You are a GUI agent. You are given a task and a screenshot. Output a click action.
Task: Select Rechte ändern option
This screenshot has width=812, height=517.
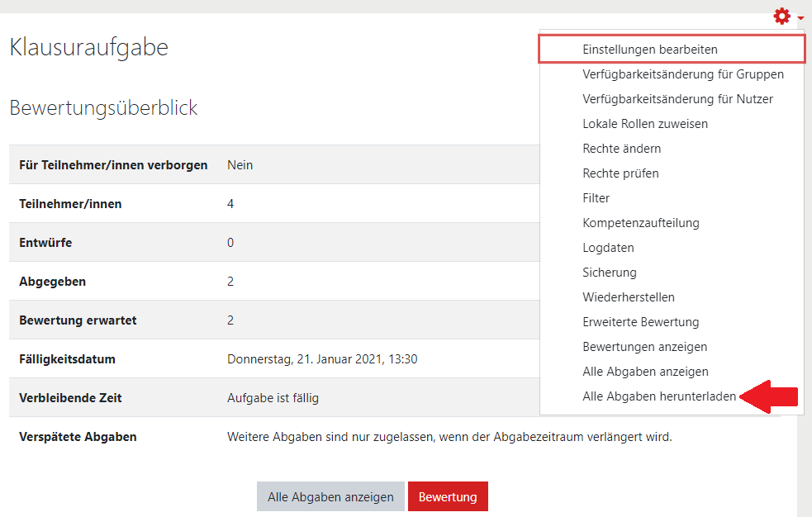point(672,149)
